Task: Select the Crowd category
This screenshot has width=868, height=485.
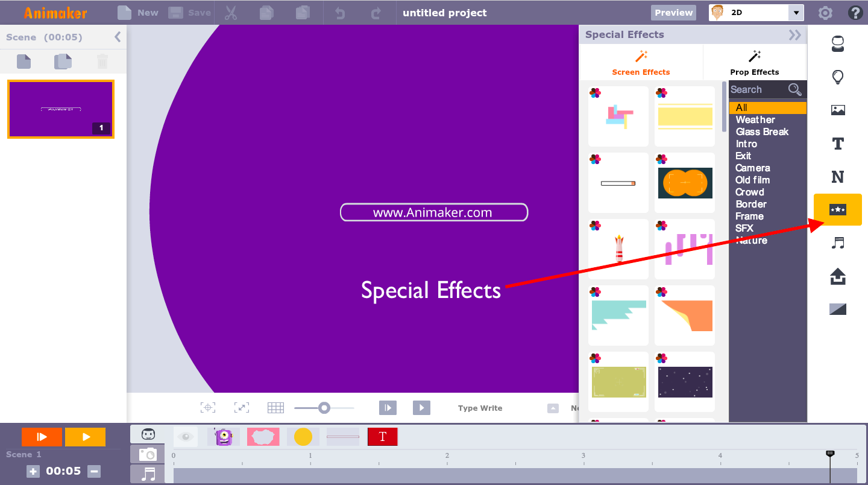Action: 750,192
